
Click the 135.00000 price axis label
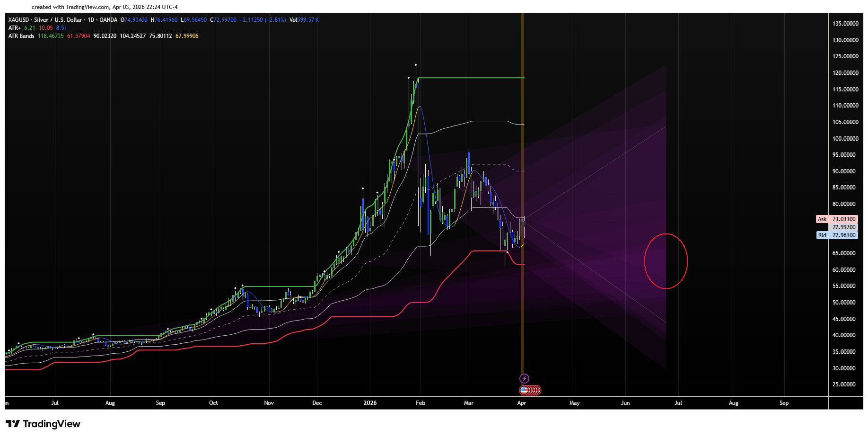pos(845,24)
